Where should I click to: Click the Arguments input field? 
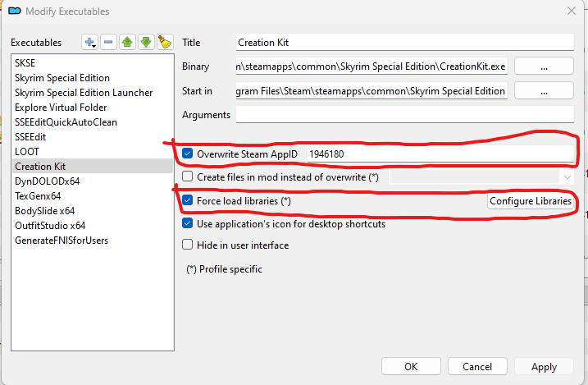404,115
